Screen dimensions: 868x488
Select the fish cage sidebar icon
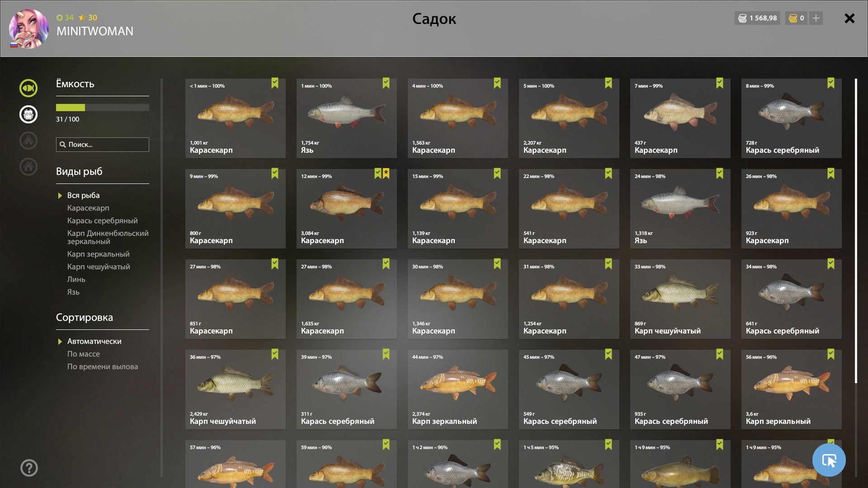[x=28, y=114]
